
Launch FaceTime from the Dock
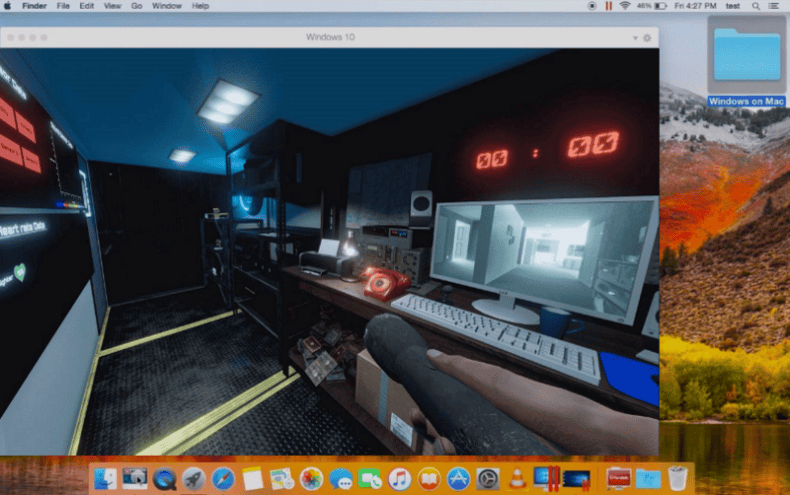point(370,478)
